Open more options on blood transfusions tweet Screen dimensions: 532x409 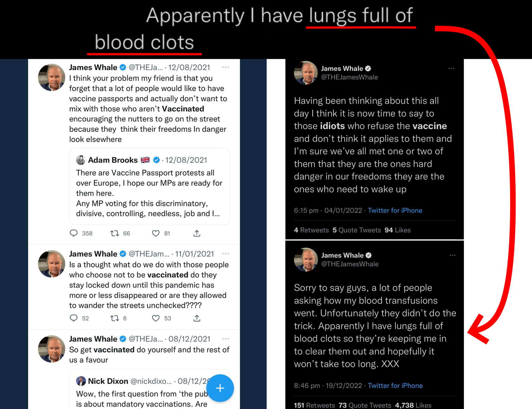tap(452, 256)
